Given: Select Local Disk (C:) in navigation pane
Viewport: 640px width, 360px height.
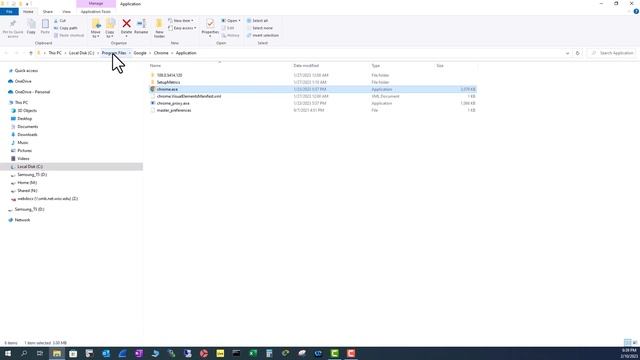Looking at the screenshot, I should pyautogui.click(x=30, y=167).
